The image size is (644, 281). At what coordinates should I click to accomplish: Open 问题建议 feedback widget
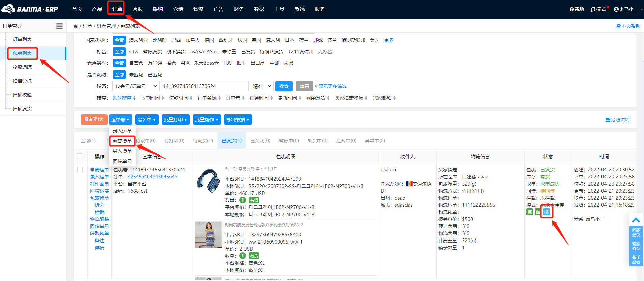(636, 233)
